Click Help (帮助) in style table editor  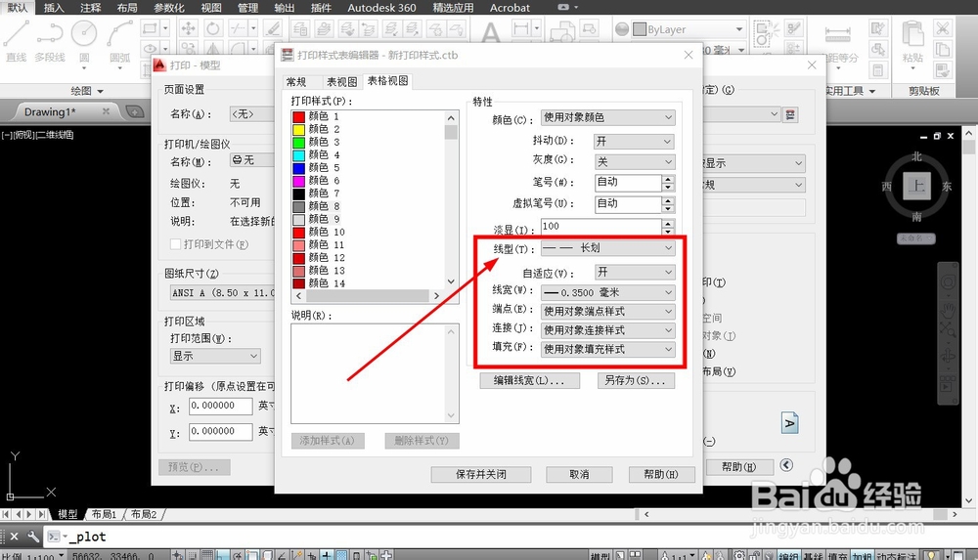661,475
